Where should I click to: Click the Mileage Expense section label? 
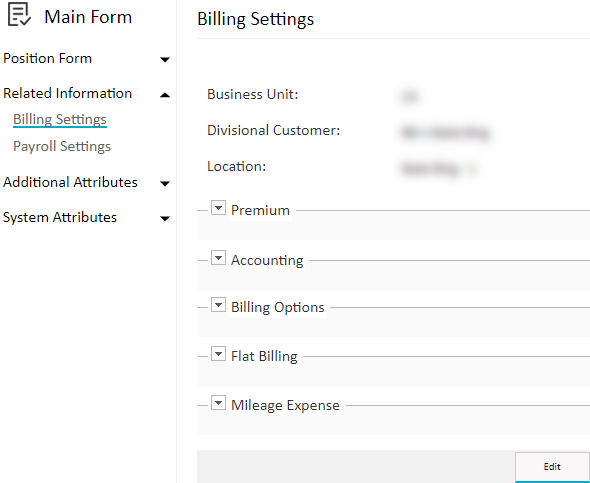[x=285, y=405]
